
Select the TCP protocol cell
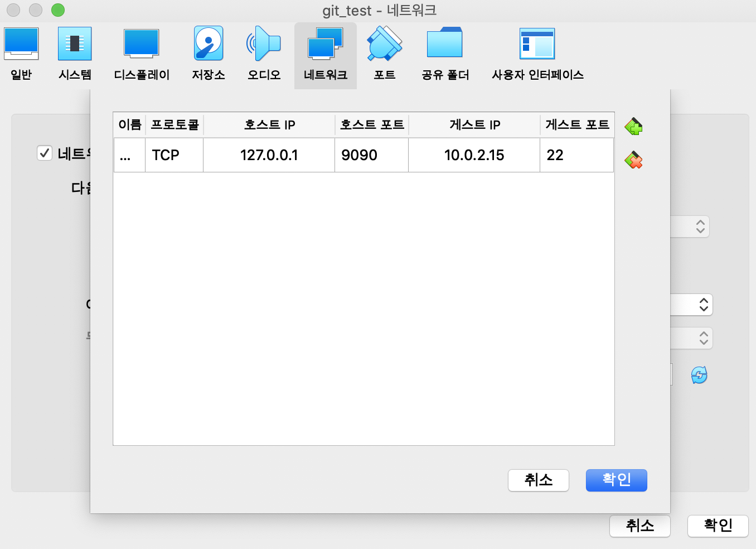[175, 155]
